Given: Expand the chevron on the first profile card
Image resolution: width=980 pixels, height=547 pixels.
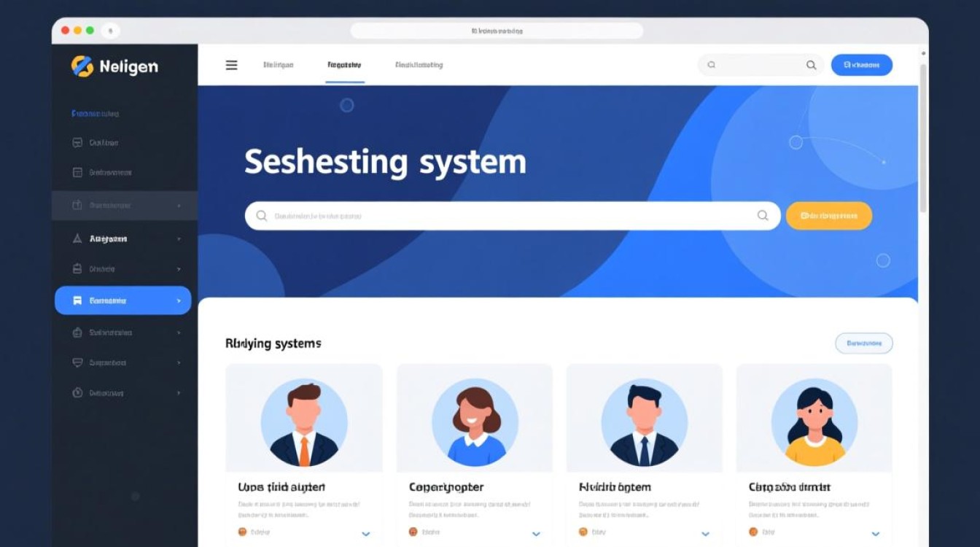Looking at the screenshot, I should pyautogui.click(x=366, y=534).
